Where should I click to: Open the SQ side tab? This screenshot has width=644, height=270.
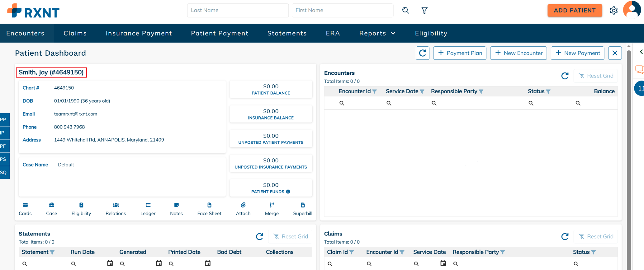4,173
